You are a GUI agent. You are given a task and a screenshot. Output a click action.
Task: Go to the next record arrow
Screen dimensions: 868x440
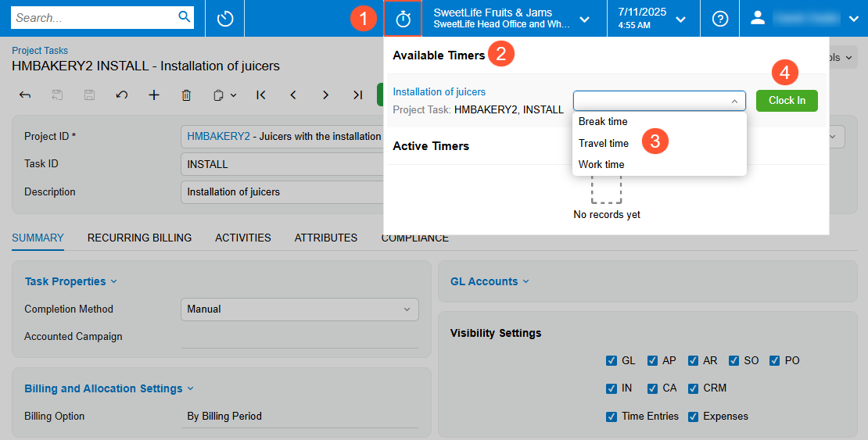click(x=325, y=95)
